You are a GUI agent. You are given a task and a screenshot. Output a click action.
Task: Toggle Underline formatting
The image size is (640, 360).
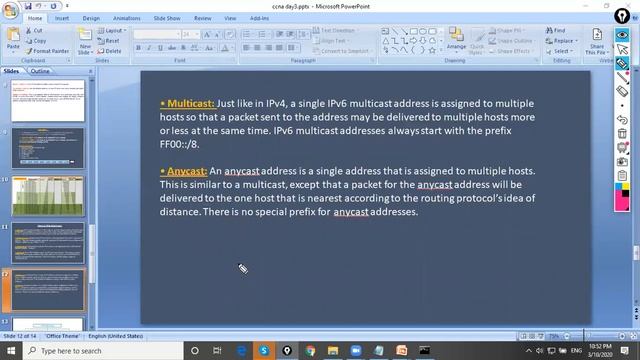[x=160, y=48]
